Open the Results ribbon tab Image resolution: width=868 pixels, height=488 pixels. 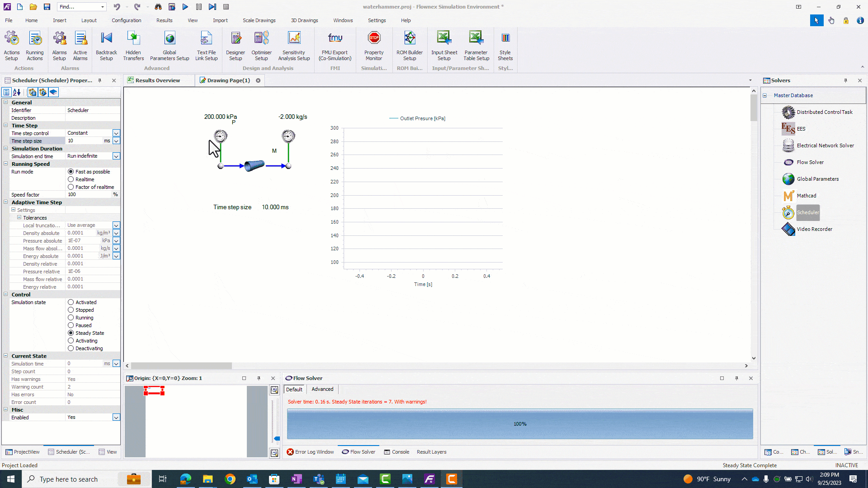point(164,20)
